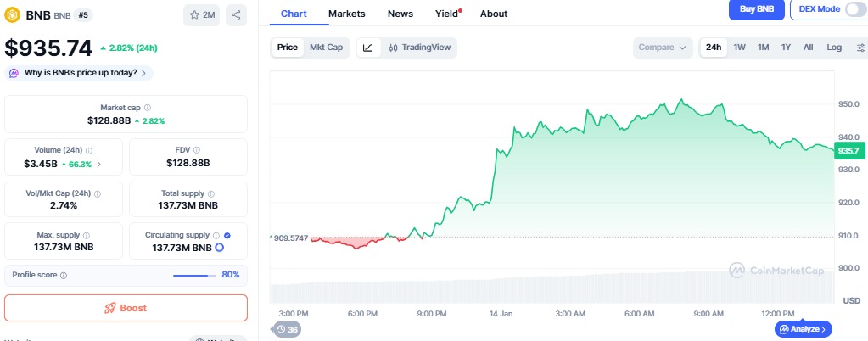Open chart settings sliders icon
The height and width of the screenshot is (341, 868).
(860, 48)
